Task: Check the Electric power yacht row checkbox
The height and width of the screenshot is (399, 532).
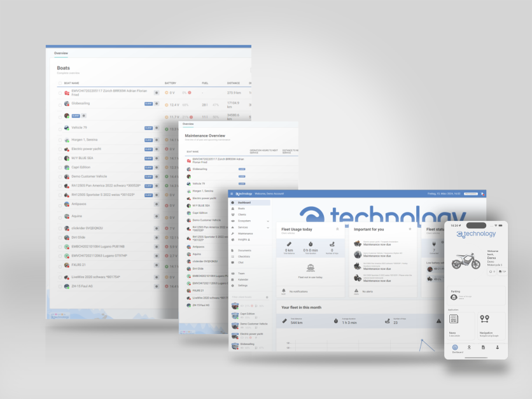Action: (60, 150)
